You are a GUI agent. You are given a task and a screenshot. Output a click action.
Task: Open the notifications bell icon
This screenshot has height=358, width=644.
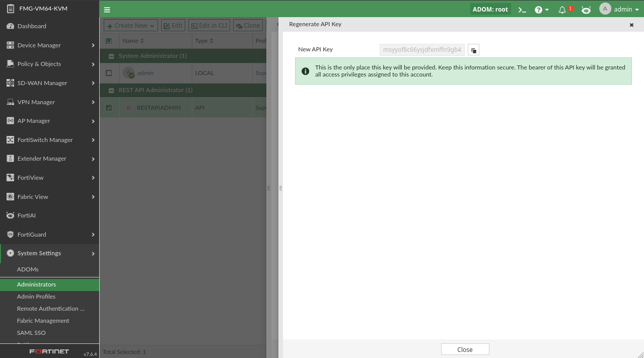click(562, 10)
